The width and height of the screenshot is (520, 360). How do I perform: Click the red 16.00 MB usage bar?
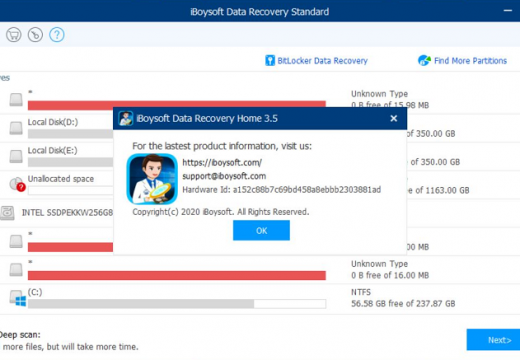coord(177,275)
